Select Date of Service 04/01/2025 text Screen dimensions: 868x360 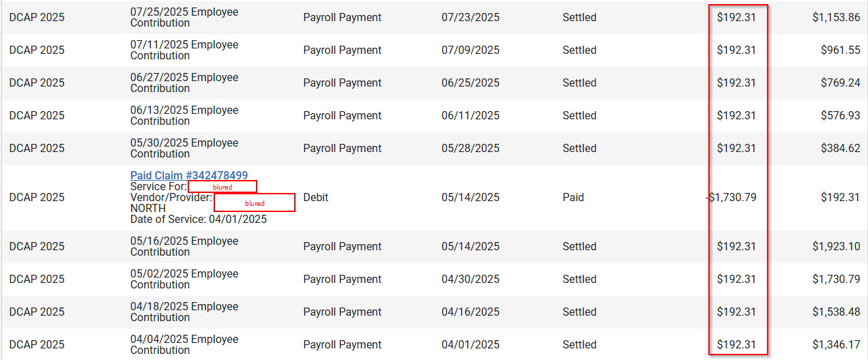(x=199, y=220)
